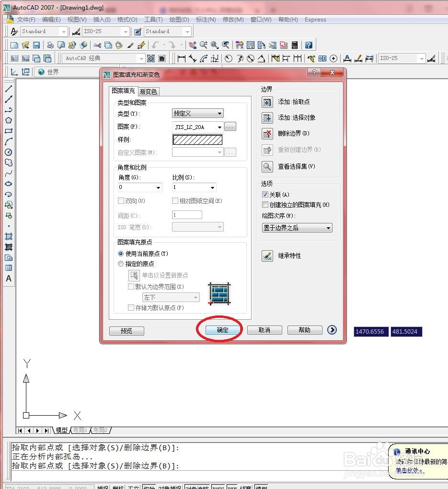The width and height of the screenshot is (448, 489).
Task: Open the 修改(M) menu
Action: [233, 20]
